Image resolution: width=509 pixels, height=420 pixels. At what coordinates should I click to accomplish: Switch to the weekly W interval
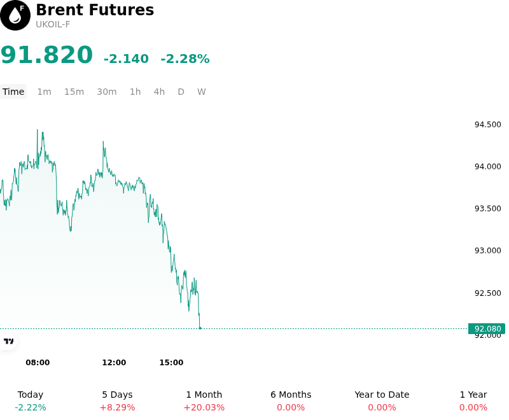201,92
